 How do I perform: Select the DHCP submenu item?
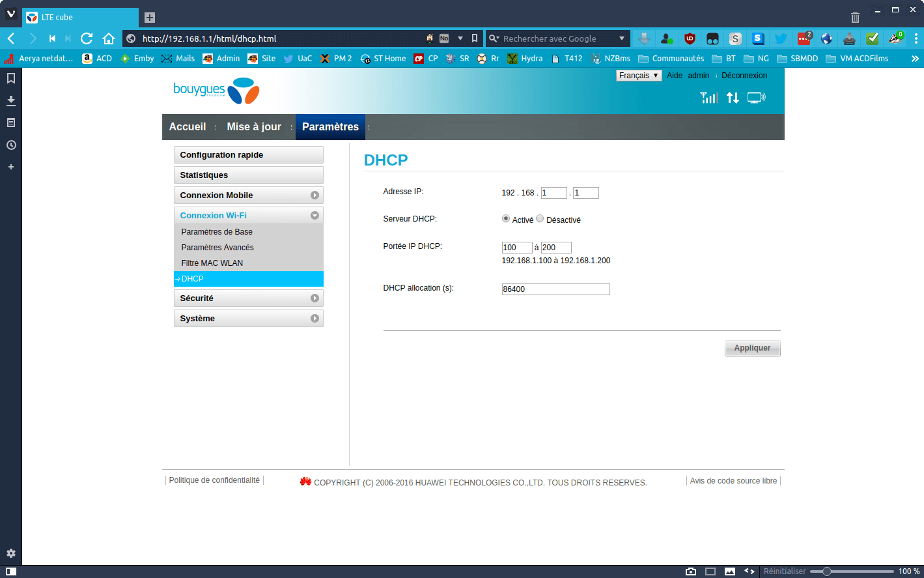tap(249, 279)
